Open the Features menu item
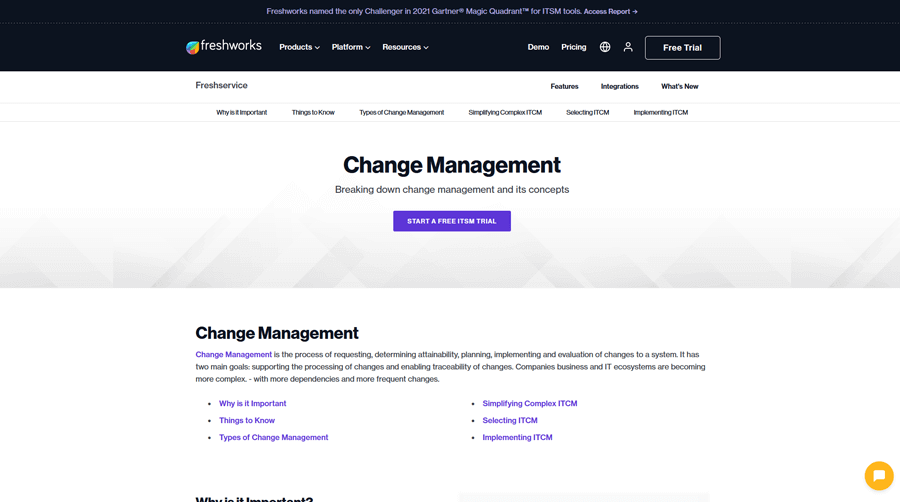The image size is (900, 502). tap(564, 87)
